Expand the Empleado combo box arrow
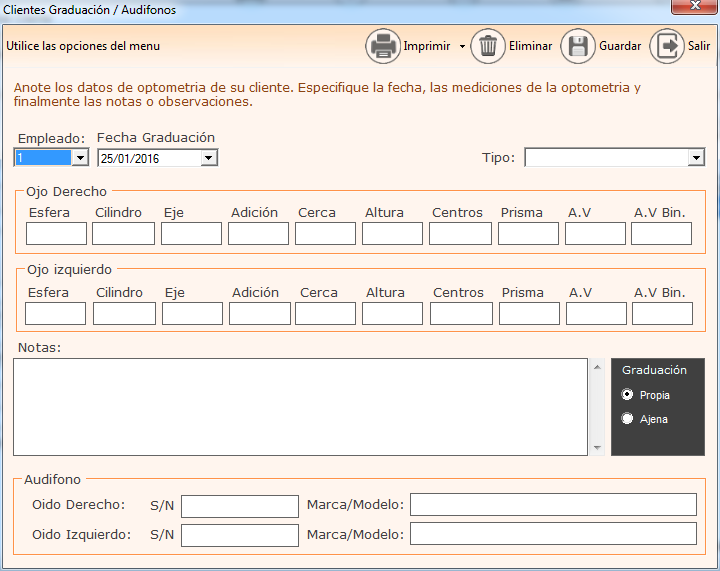This screenshot has height=571, width=720. click(80, 158)
